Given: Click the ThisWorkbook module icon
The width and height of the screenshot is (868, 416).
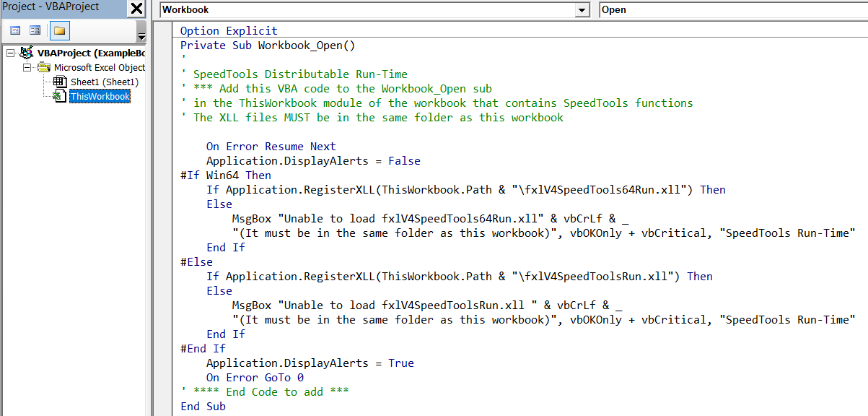Looking at the screenshot, I should [59, 97].
